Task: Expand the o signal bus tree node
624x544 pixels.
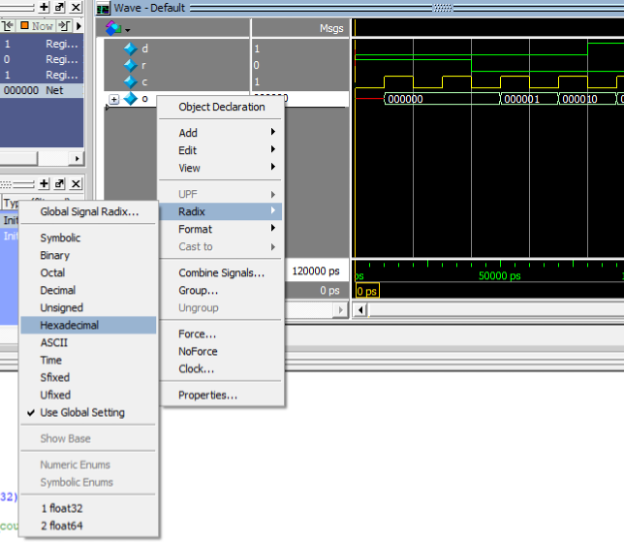Action: pyautogui.click(x=113, y=99)
